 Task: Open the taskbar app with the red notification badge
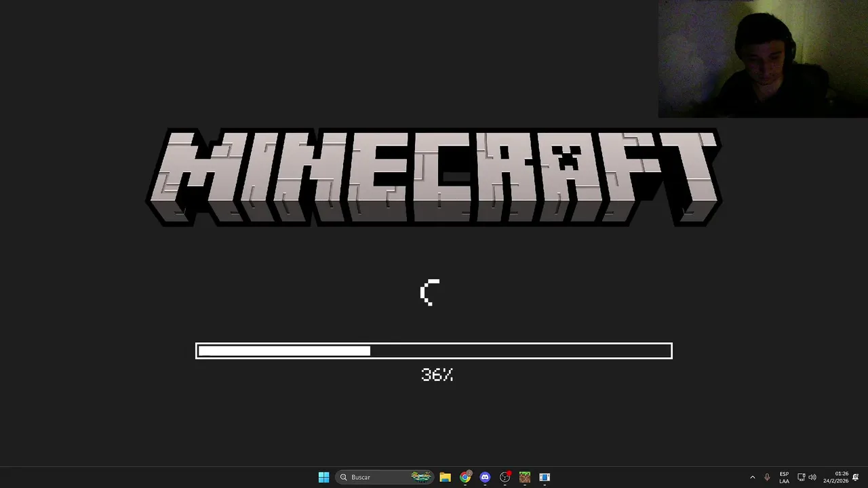(505, 477)
